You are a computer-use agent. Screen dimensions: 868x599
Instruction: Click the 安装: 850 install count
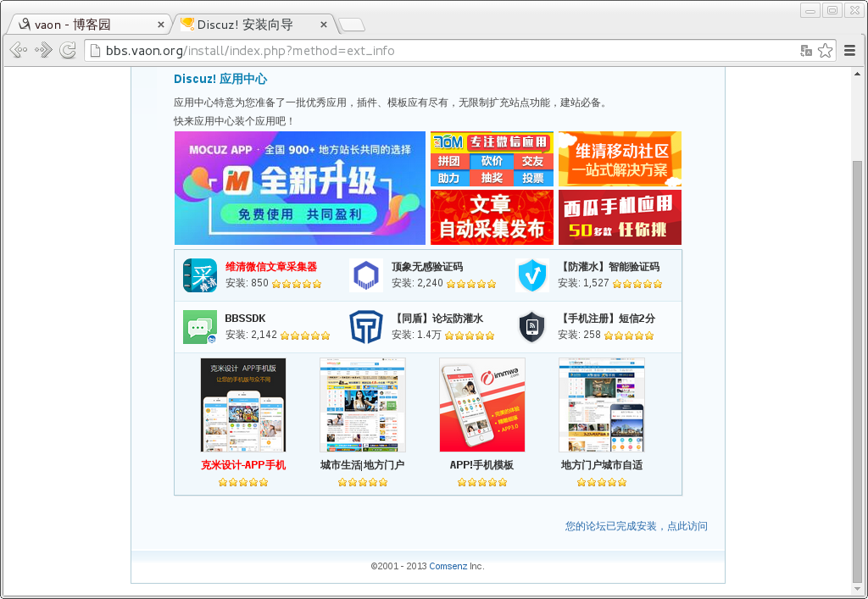coord(247,283)
